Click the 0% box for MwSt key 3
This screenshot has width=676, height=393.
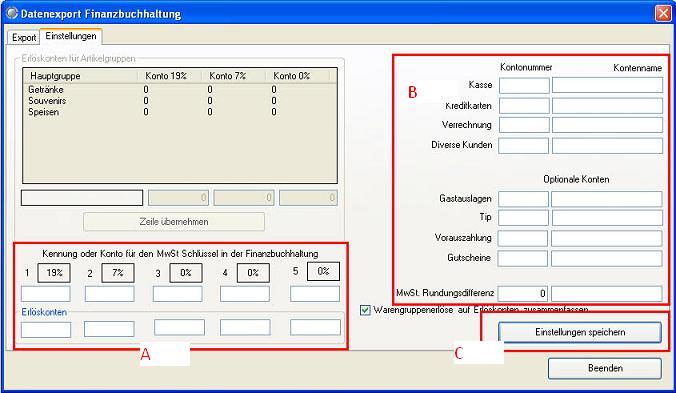point(186,273)
